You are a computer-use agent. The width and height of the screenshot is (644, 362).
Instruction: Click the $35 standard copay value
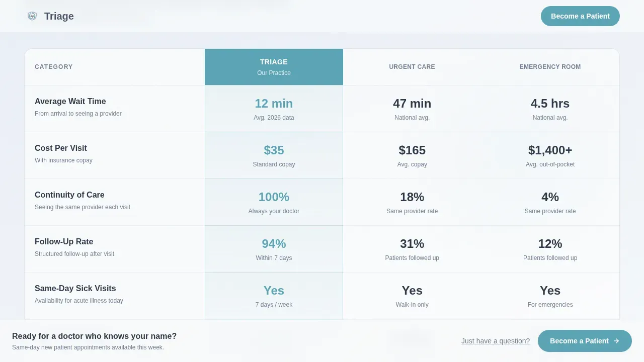point(274,150)
